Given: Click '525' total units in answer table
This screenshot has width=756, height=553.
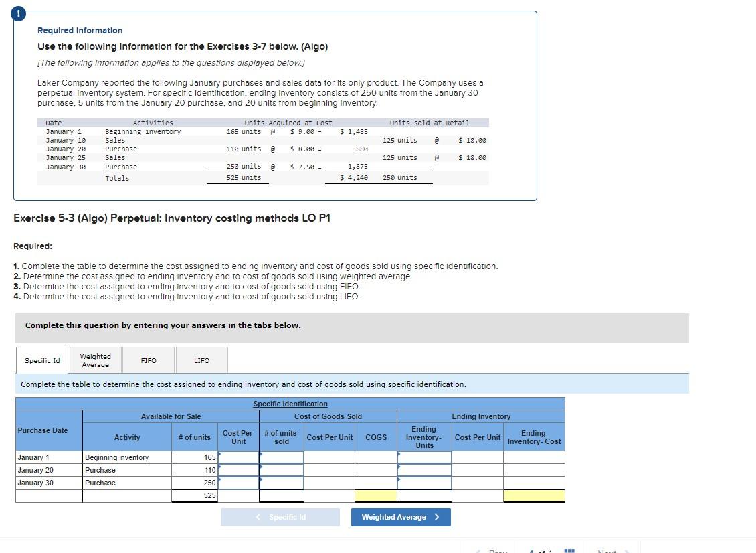Looking at the screenshot, I should [195, 495].
